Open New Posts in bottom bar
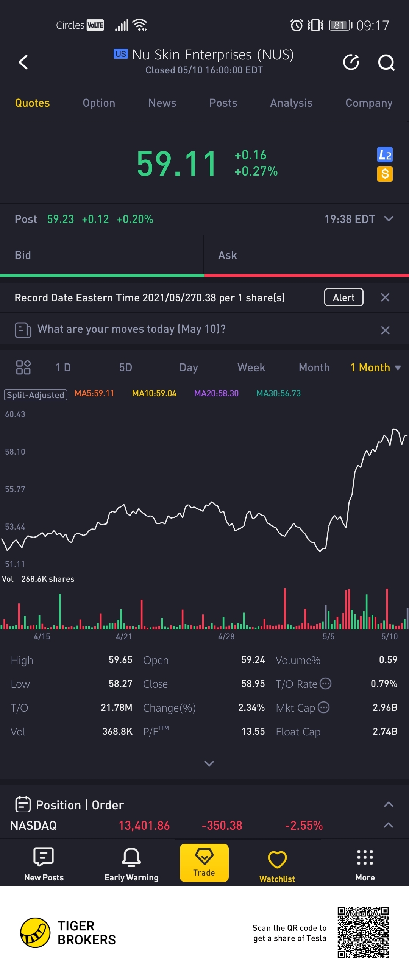 pos(44,864)
